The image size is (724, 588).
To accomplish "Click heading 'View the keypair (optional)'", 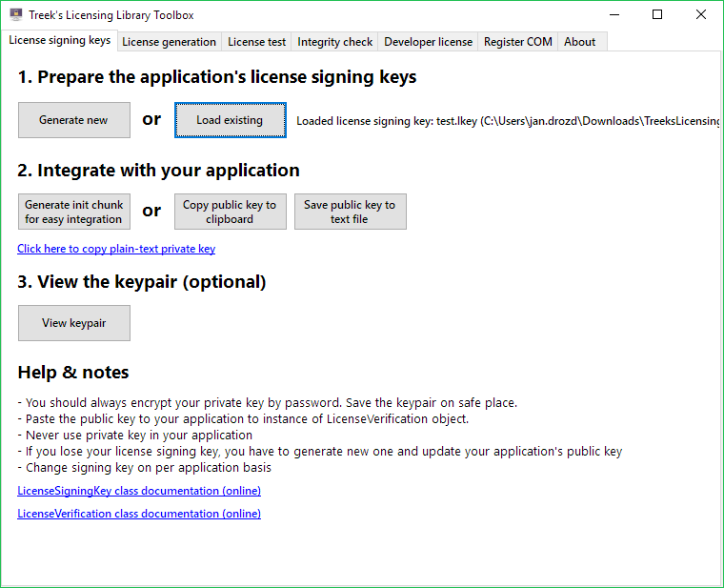I will click(x=142, y=282).
